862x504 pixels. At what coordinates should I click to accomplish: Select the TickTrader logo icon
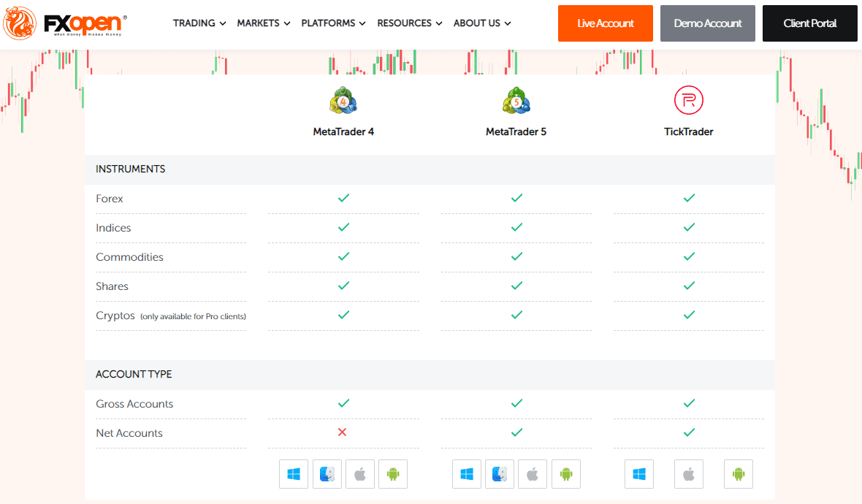tap(688, 101)
